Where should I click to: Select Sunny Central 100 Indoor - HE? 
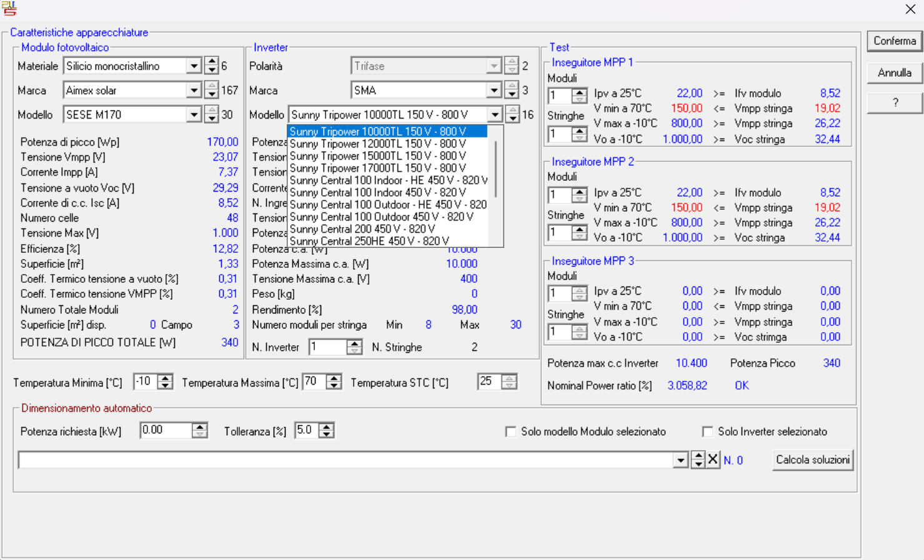(x=387, y=180)
